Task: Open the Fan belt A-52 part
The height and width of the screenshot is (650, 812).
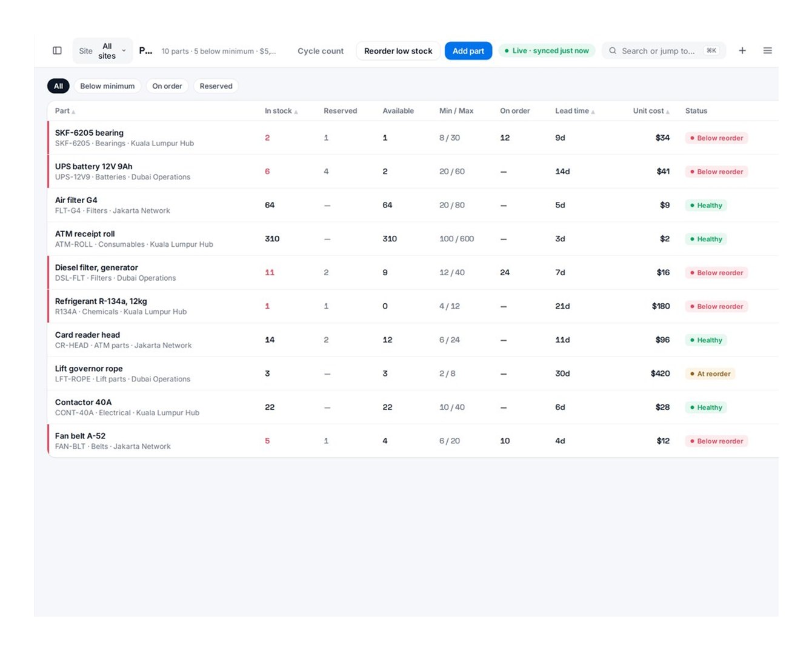Action: coord(80,435)
